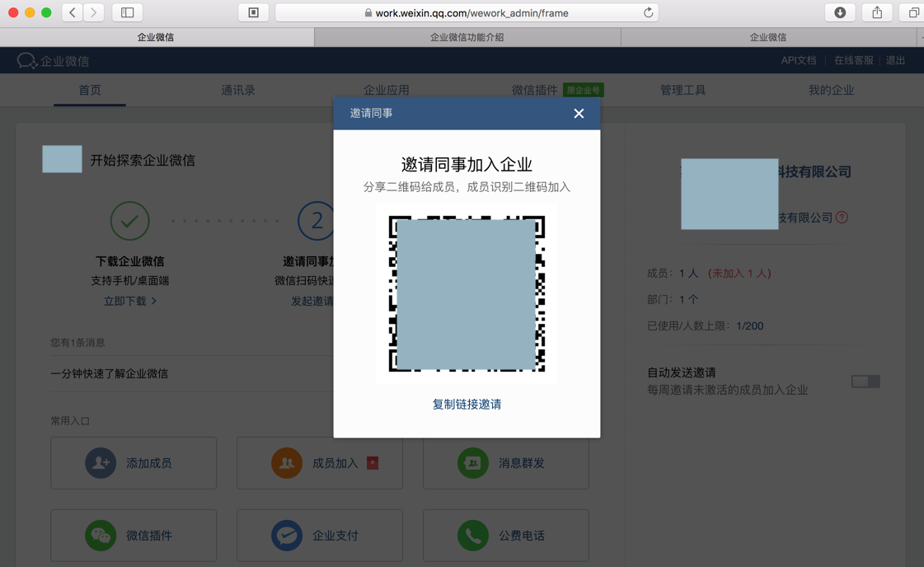This screenshot has height=567, width=924.
Task: Click the green phone 公费电话 icon
Action: [x=473, y=536]
